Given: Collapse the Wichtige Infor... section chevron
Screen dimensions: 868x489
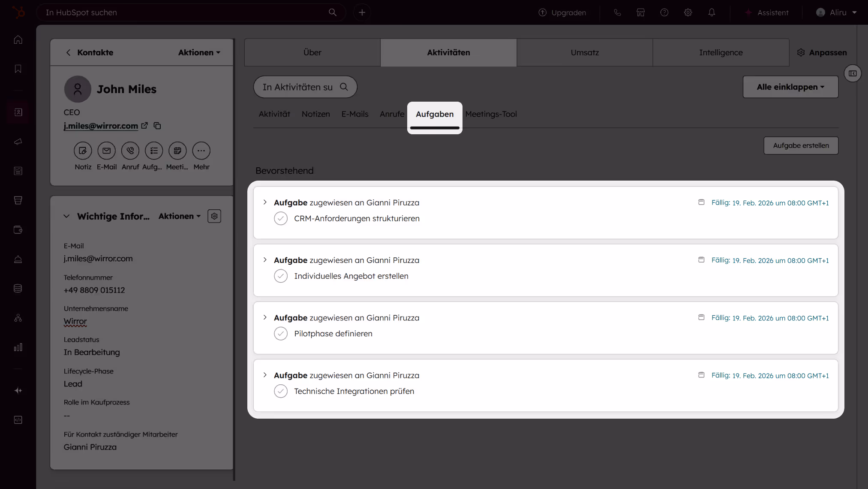Looking at the screenshot, I should click(x=66, y=216).
